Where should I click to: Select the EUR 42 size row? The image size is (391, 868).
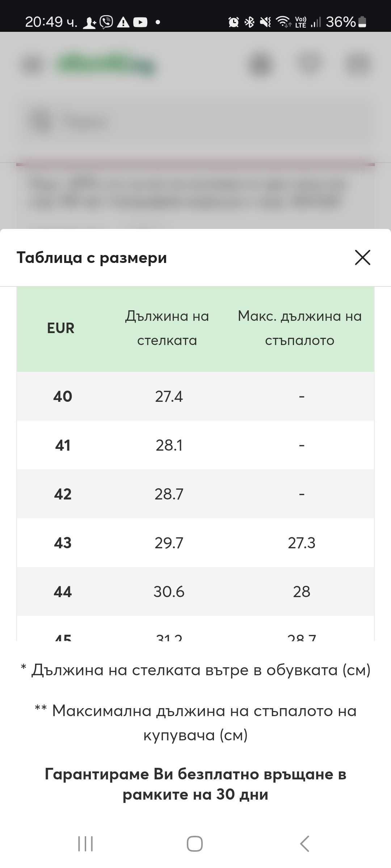pyautogui.click(x=195, y=494)
